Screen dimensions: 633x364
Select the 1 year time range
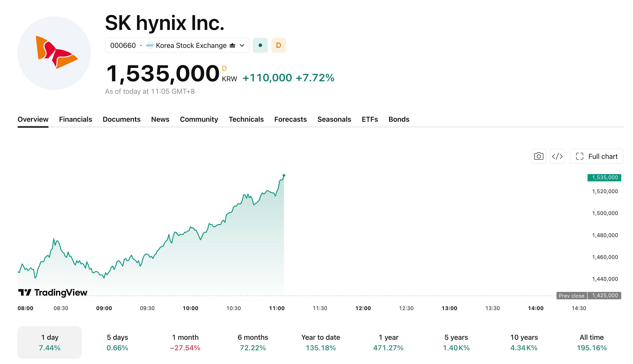click(388, 342)
